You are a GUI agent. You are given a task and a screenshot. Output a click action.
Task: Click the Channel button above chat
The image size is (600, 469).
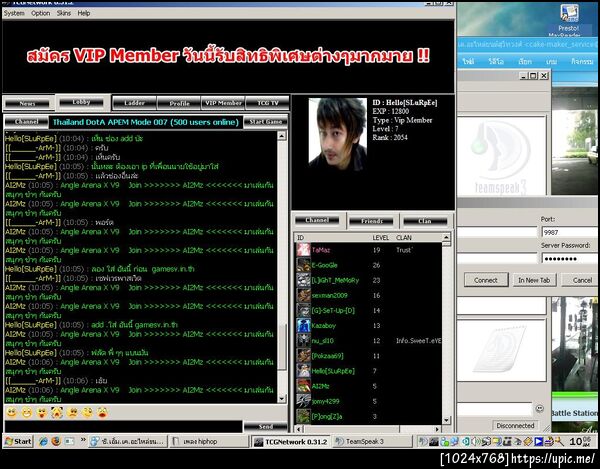click(x=26, y=122)
